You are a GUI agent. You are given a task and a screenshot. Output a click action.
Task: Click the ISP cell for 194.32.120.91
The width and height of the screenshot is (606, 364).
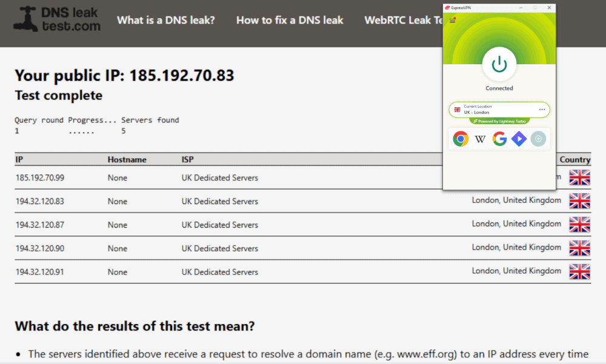tap(220, 272)
